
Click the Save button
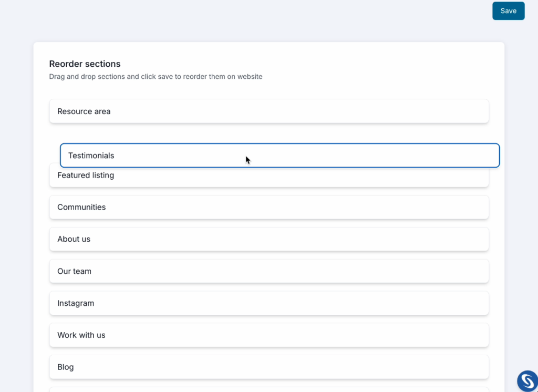point(508,11)
